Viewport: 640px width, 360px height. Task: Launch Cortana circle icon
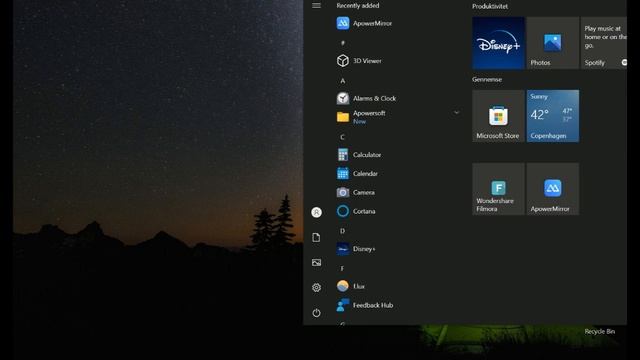(x=343, y=211)
